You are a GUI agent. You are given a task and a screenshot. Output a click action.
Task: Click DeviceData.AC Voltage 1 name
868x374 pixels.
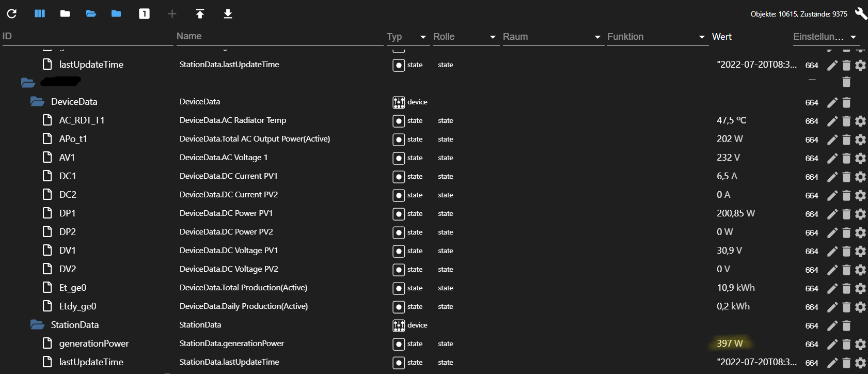coord(224,158)
